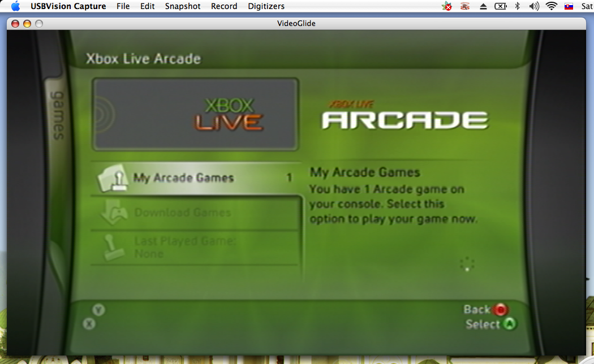
Task: Select the Last Played Game: None row
Action: pos(196,248)
